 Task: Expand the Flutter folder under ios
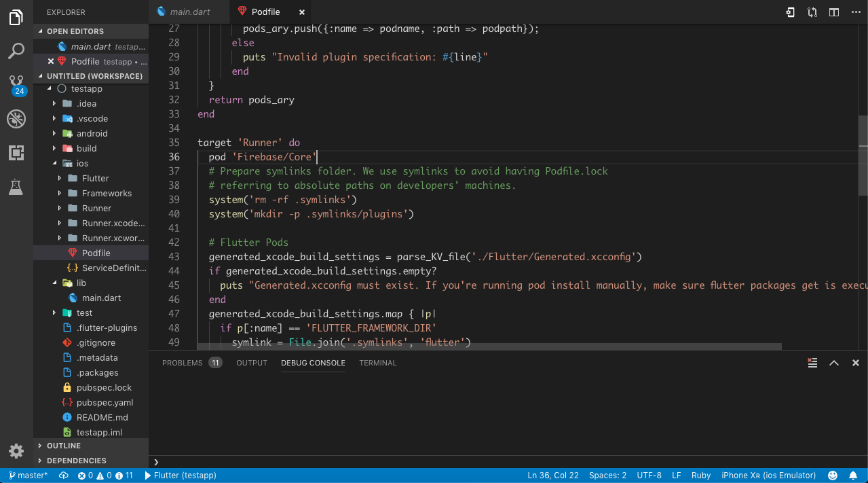coord(91,179)
